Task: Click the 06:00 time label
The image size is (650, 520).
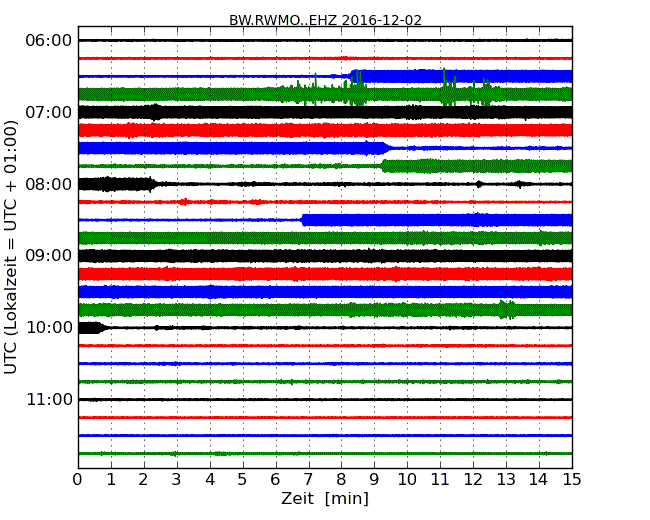Action: click(x=49, y=41)
